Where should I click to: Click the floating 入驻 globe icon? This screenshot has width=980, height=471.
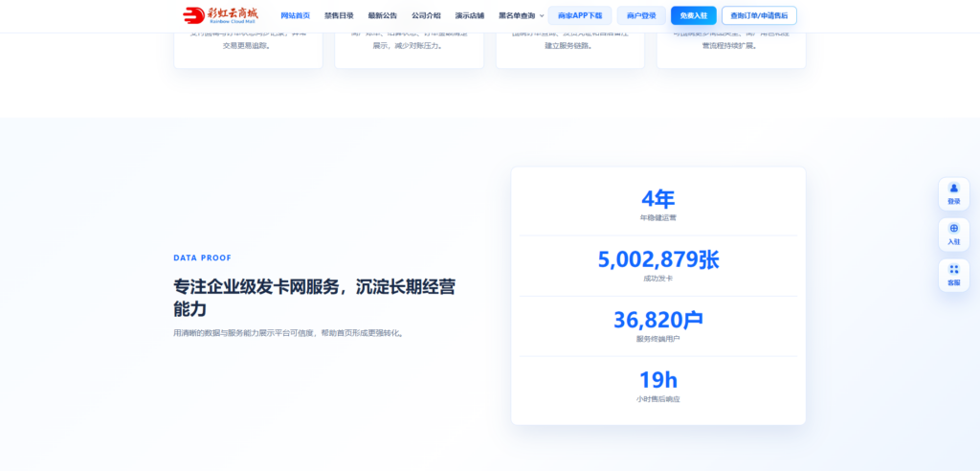coord(954,235)
